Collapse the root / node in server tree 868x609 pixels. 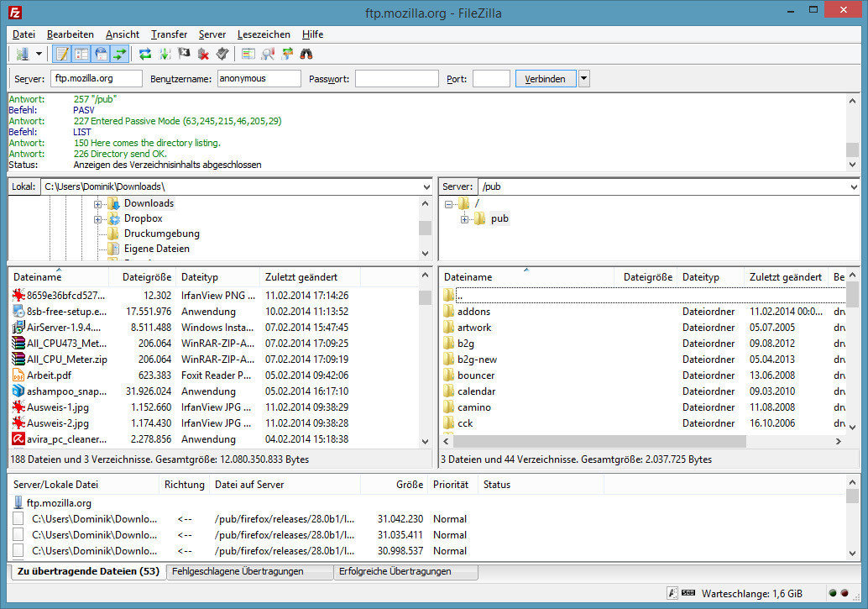click(x=448, y=204)
